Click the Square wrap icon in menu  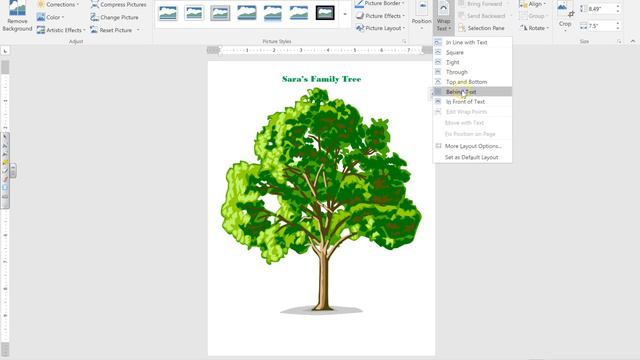(x=438, y=52)
